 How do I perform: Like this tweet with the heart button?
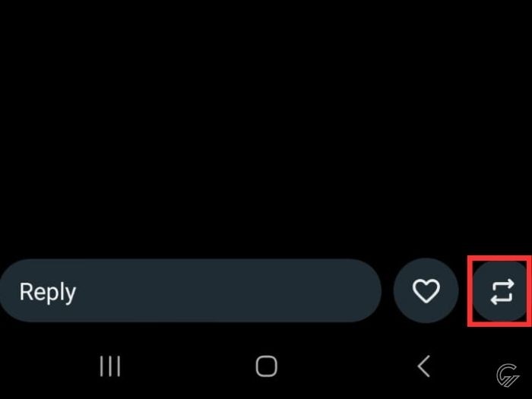pos(426,291)
